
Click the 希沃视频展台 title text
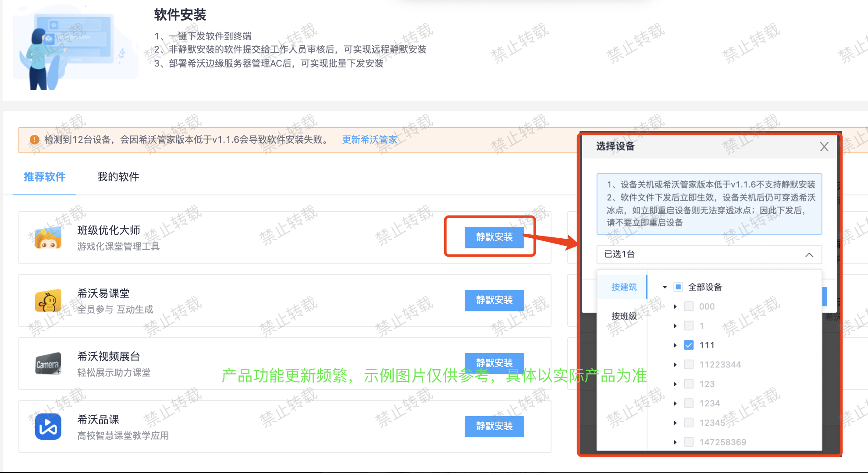pos(109,357)
